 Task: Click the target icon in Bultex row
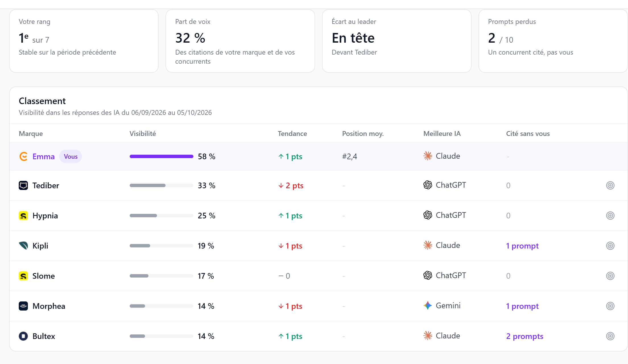coord(610,336)
